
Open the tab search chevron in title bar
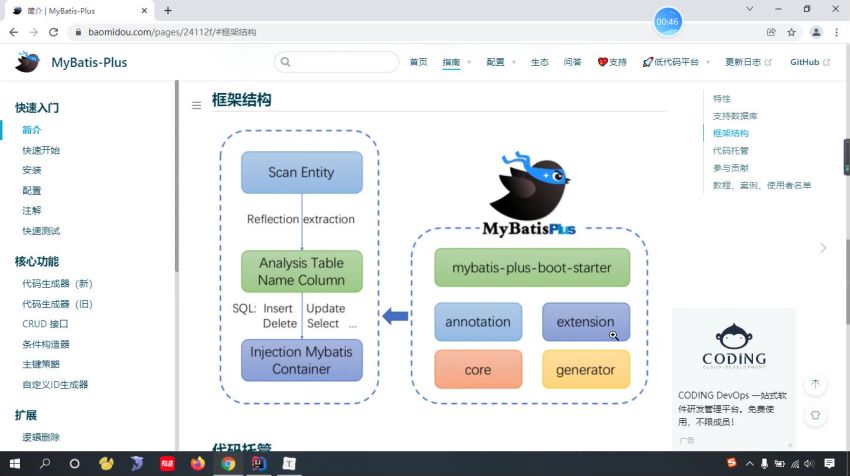(750, 9)
